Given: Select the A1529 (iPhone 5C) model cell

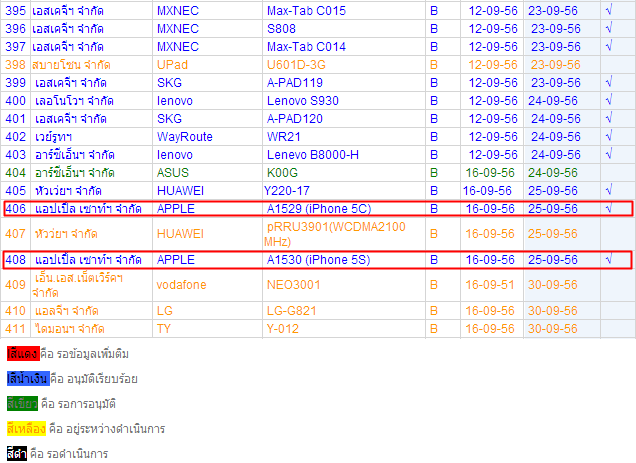Looking at the screenshot, I should pos(318,209).
